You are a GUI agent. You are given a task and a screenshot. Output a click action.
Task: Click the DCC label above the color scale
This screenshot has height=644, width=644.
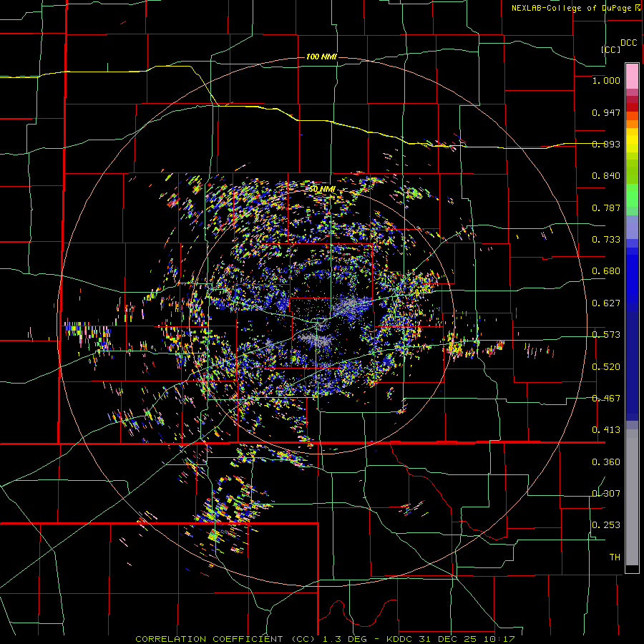pyautogui.click(x=629, y=43)
